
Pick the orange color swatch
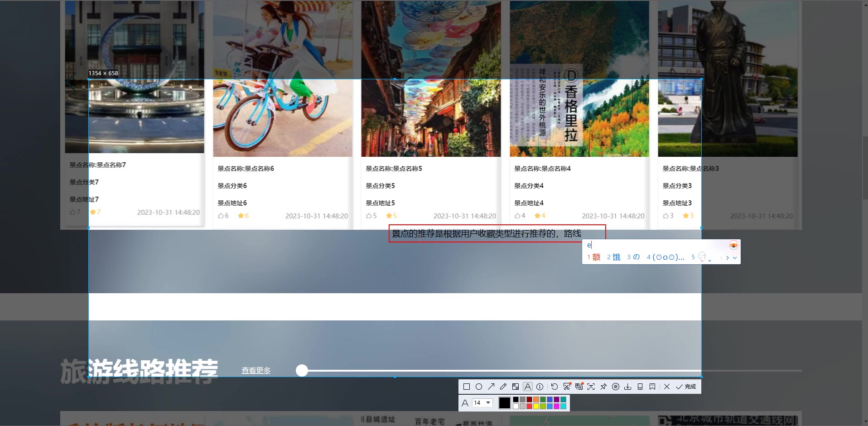coord(536,399)
